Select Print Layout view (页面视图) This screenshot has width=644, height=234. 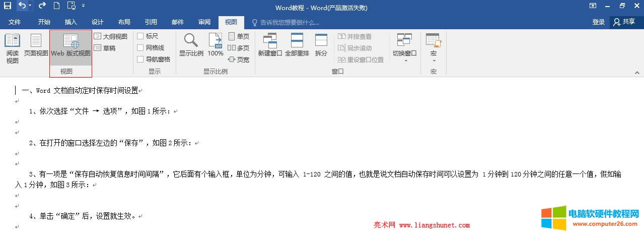(x=36, y=48)
